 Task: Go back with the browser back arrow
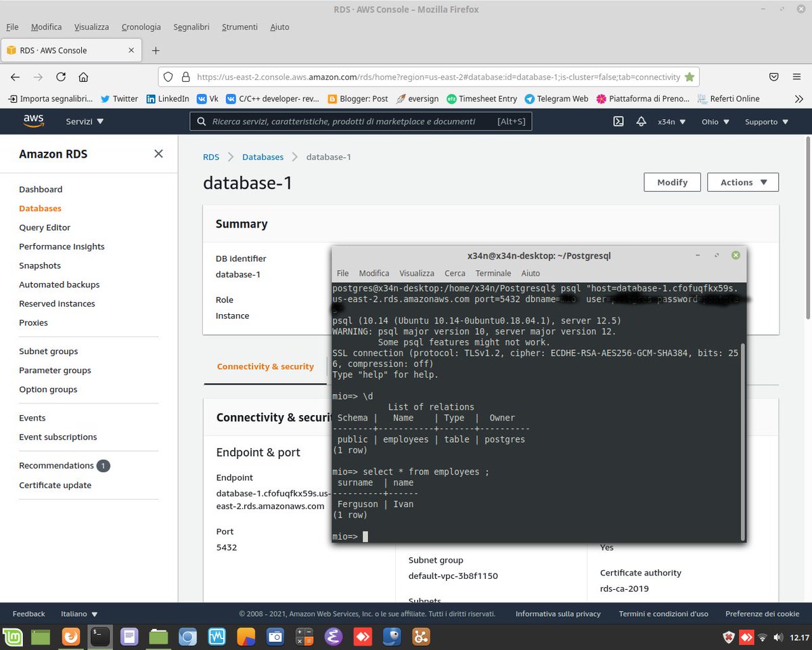pyautogui.click(x=16, y=77)
